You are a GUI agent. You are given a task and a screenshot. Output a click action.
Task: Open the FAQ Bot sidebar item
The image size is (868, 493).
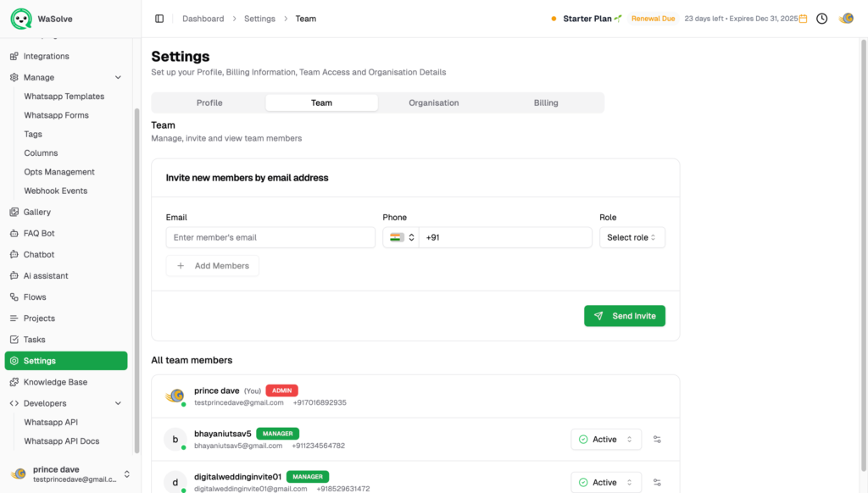point(39,233)
